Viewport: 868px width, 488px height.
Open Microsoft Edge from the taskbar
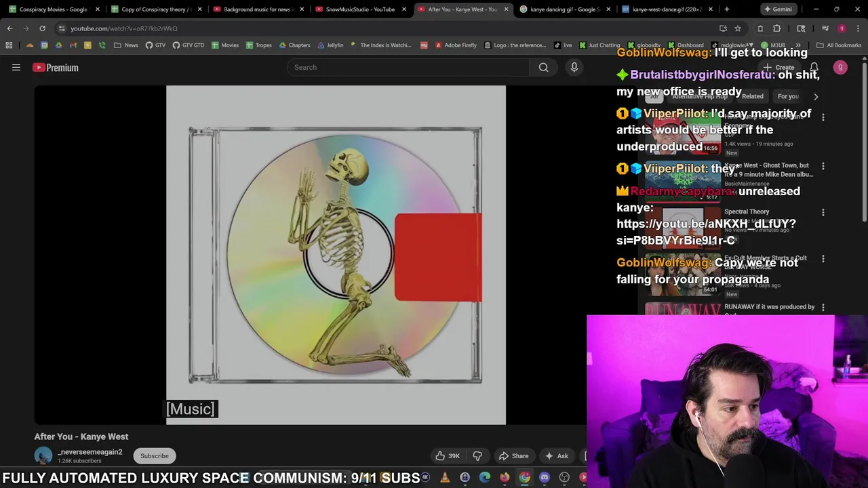tap(485, 478)
